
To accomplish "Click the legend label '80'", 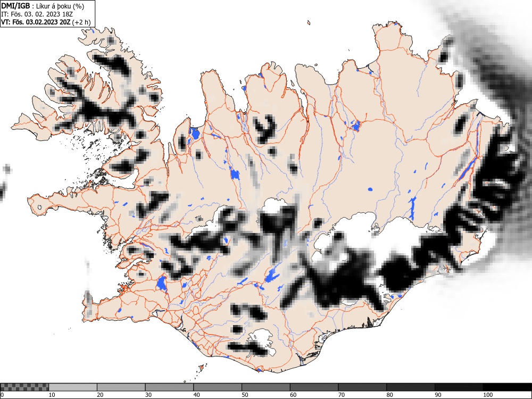I will pos(389,395).
